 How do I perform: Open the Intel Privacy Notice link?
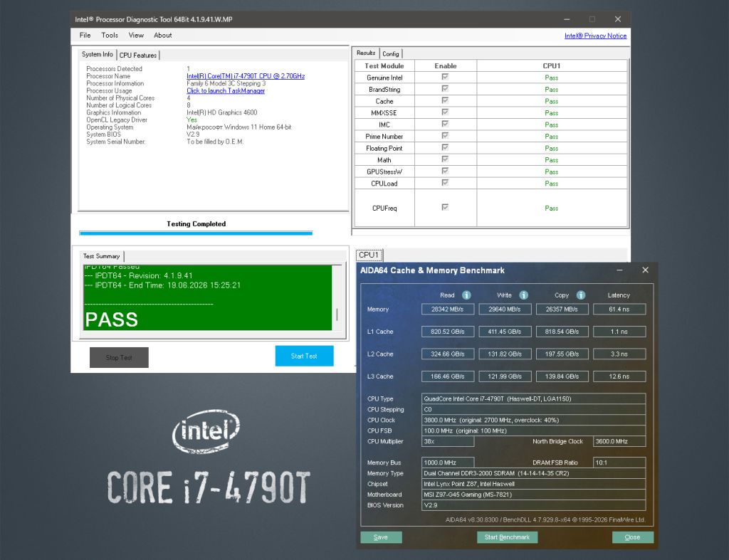point(596,36)
